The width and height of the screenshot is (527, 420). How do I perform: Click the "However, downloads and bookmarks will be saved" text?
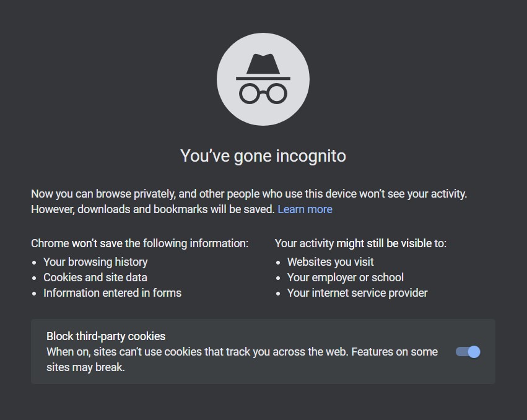[x=152, y=209]
